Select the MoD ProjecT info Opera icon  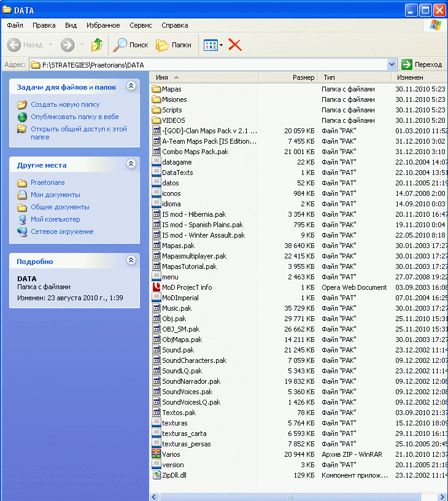pos(156,287)
